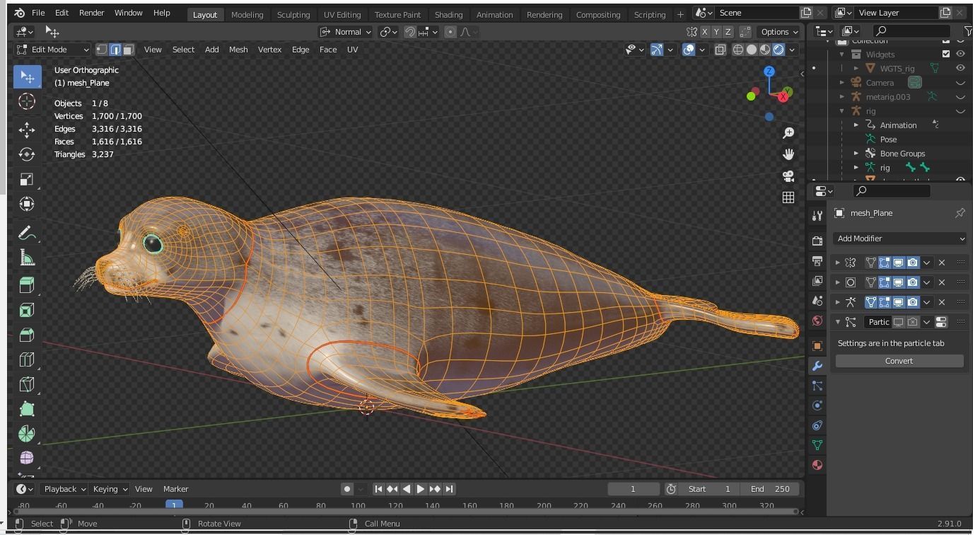Open Edit Mode dropdown
This screenshot has height=535, width=980.
point(53,50)
